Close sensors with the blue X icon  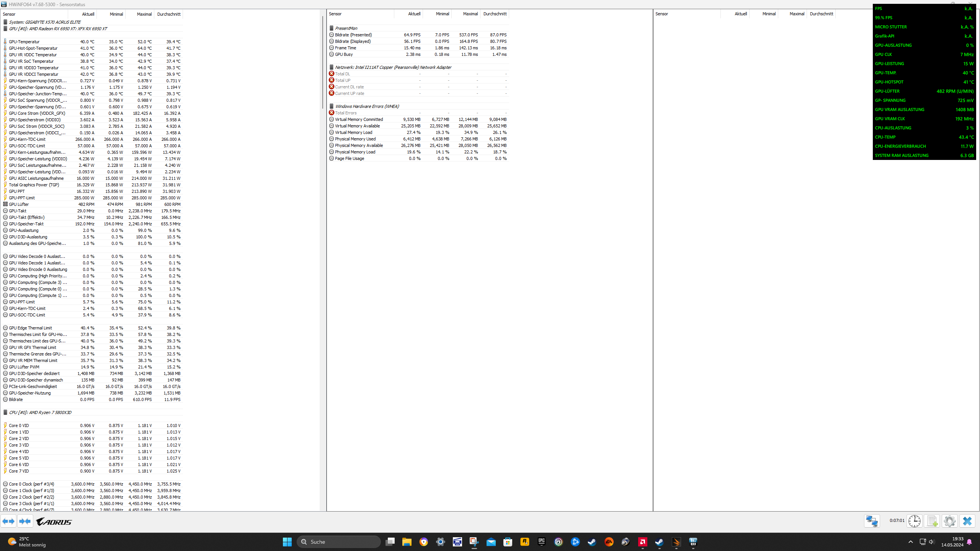click(x=967, y=521)
